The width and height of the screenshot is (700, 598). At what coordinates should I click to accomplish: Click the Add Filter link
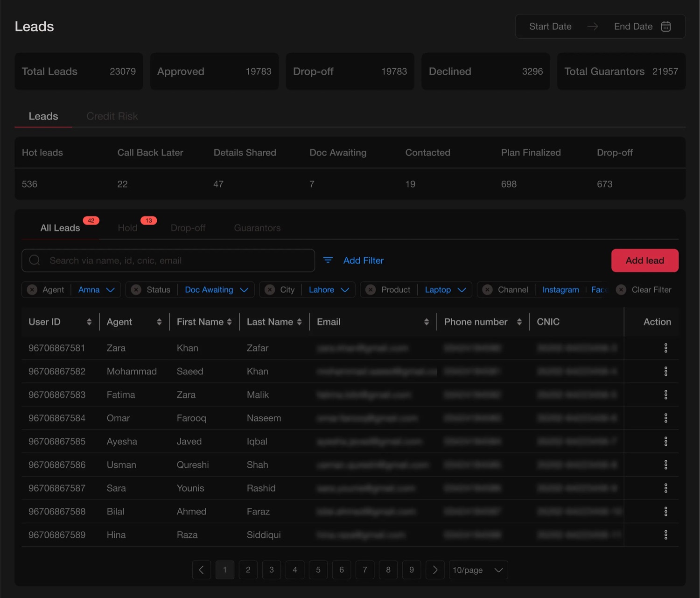(364, 260)
